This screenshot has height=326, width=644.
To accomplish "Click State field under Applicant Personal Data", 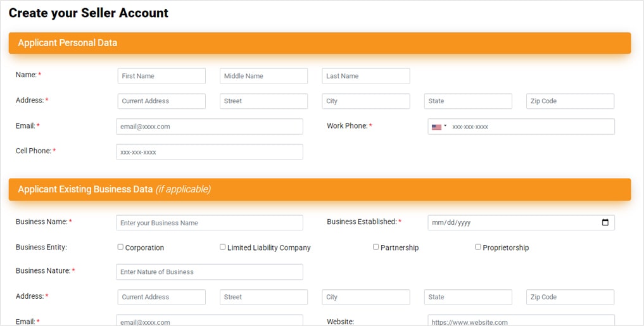I will [467, 101].
